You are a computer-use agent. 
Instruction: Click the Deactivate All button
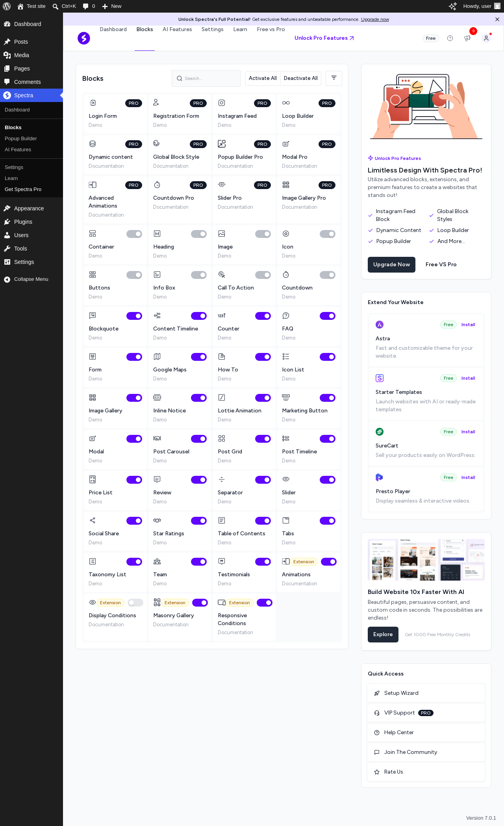[301, 78]
